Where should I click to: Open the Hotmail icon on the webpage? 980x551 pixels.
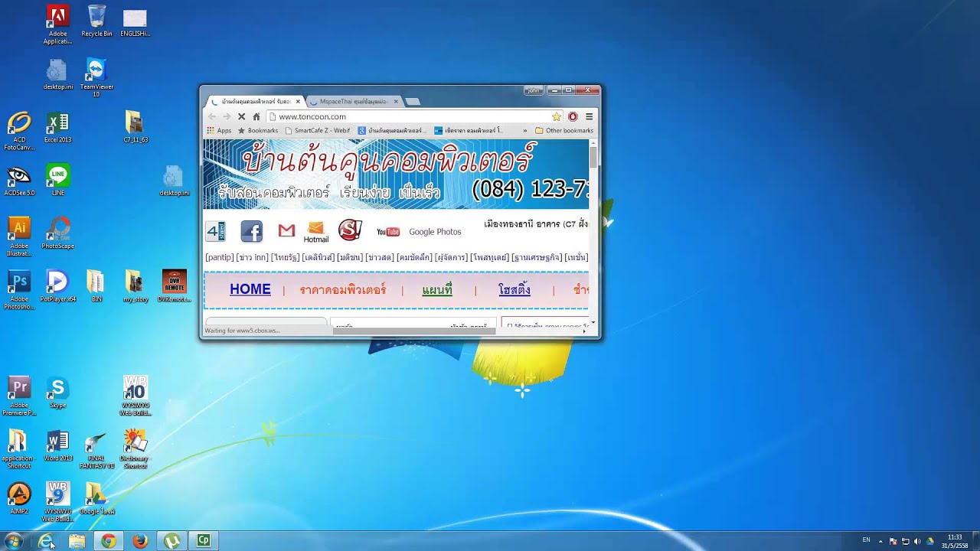[x=315, y=232]
